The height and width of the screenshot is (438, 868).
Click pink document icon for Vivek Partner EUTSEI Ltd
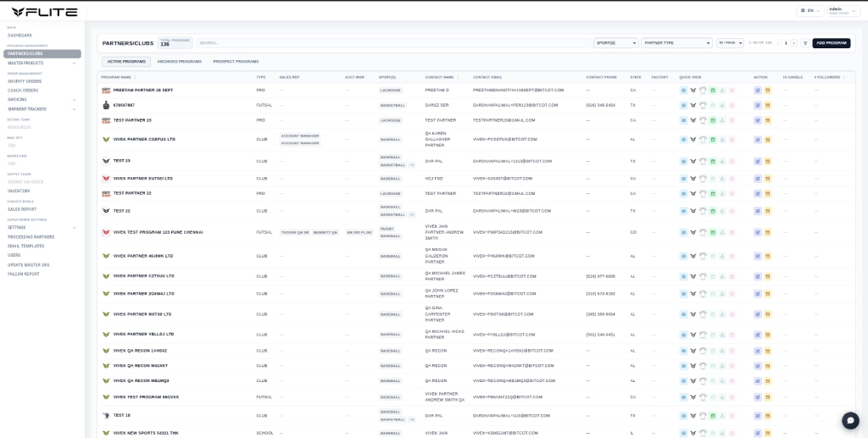coord(732,179)
